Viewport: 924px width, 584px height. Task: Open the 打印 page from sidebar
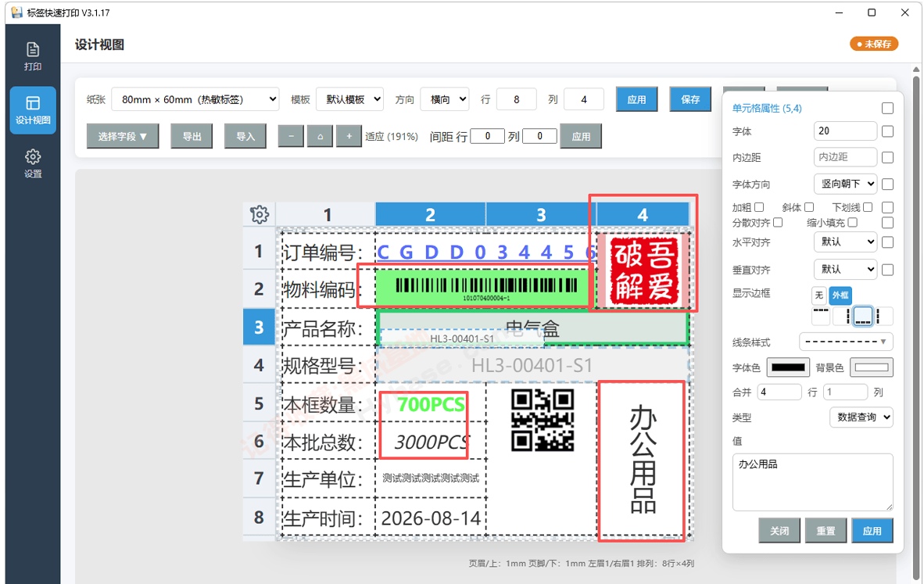click(33, 56)
